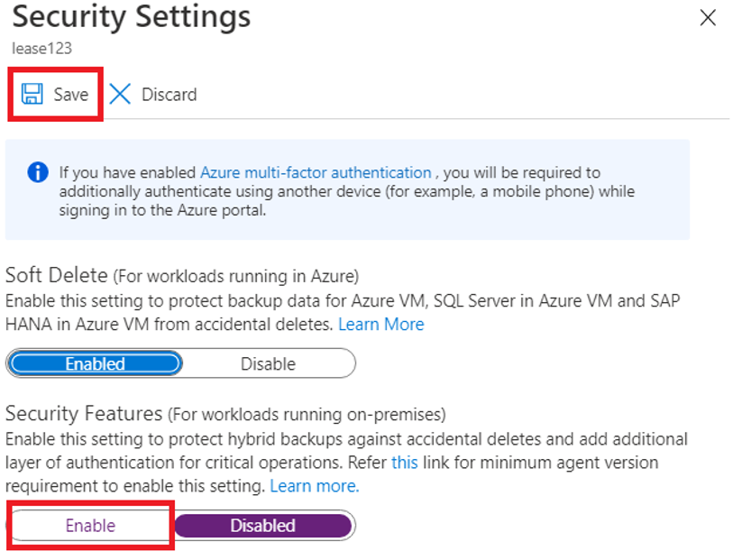The height and width of the screenshot is (560, 733).
Task: Click the Save disk icon
Action: [x=33, y=94]
